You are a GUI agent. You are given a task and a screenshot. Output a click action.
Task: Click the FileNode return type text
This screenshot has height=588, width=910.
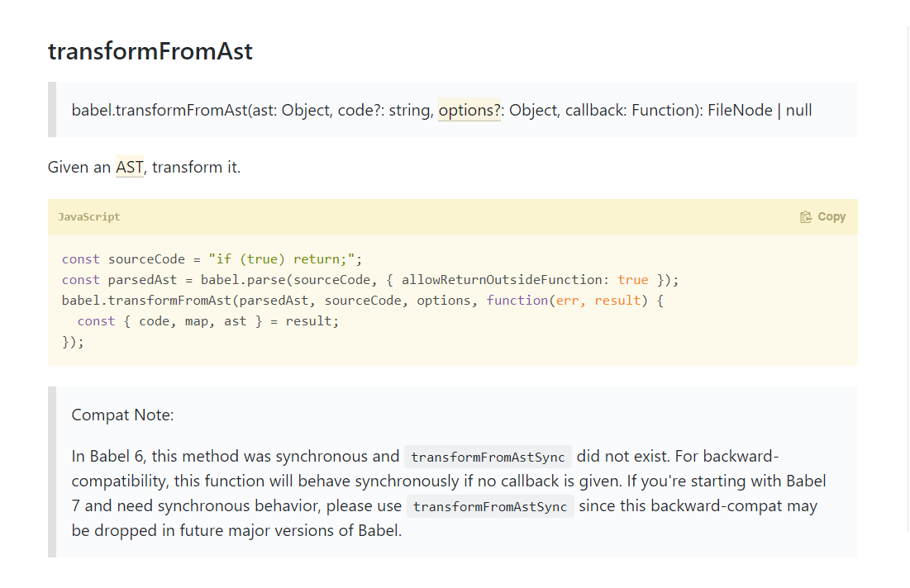point(740,110)
